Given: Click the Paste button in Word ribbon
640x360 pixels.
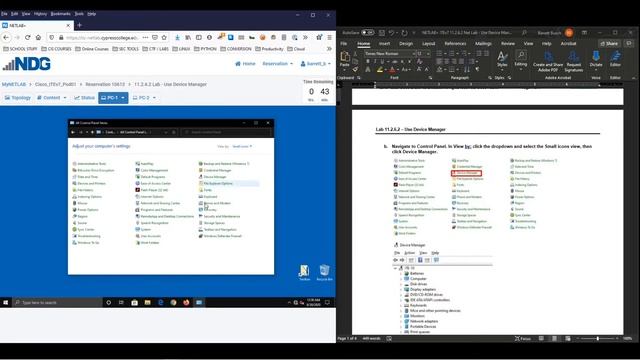Looking at the screenshot, I should pyautogui.click(x=345, y=59).
